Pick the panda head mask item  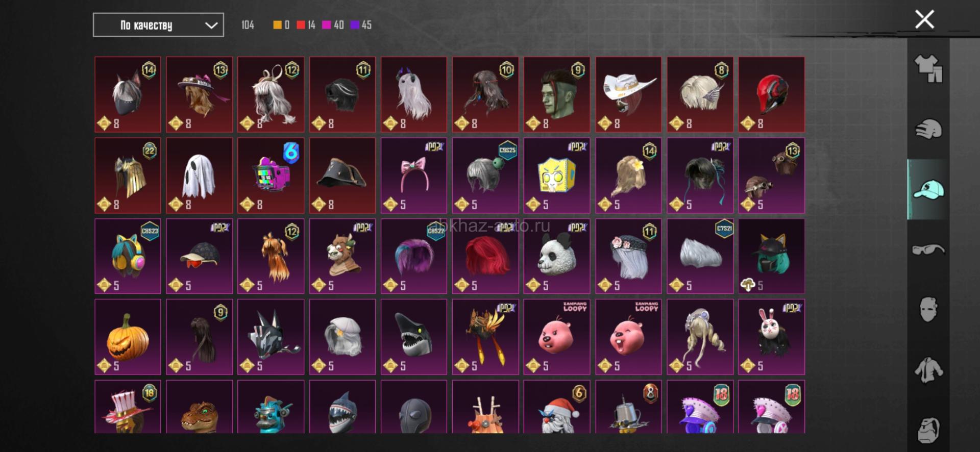click(557, 256)
